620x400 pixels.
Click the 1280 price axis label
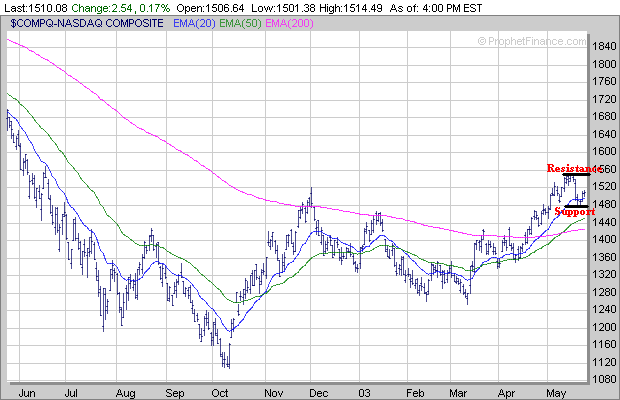coord(604,292)
